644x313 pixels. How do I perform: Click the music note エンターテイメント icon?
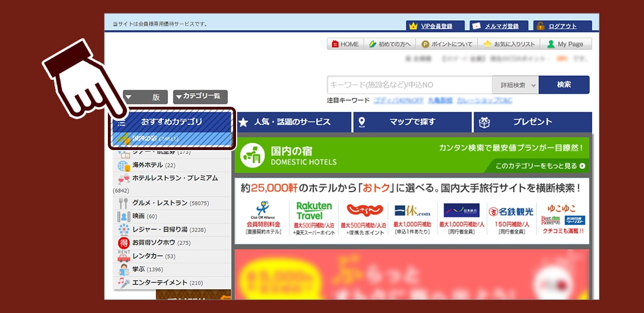[x=124, y=283]
